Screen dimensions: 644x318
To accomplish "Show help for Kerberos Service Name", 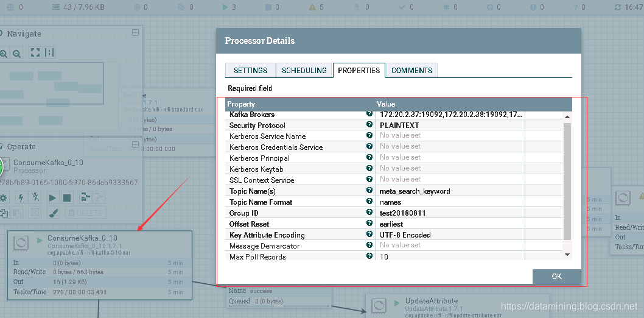I will coord(369,136).
